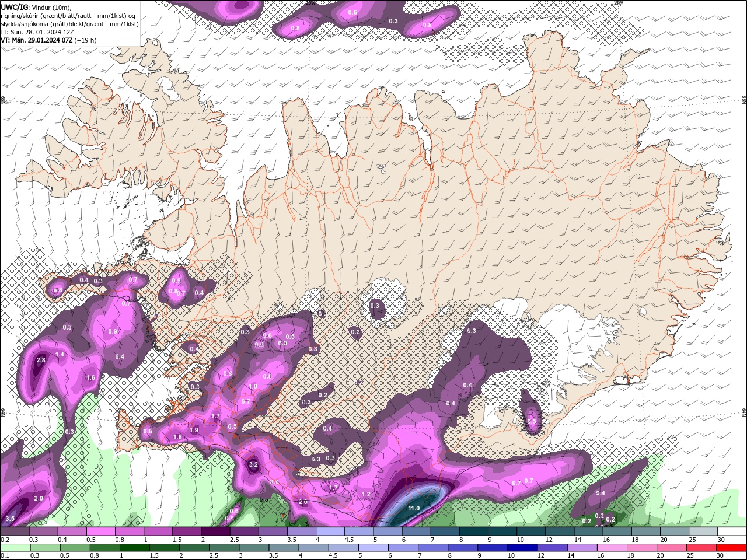Click the rigning/skúrir legend description line
747x560 pixels.
pos(68,16)
